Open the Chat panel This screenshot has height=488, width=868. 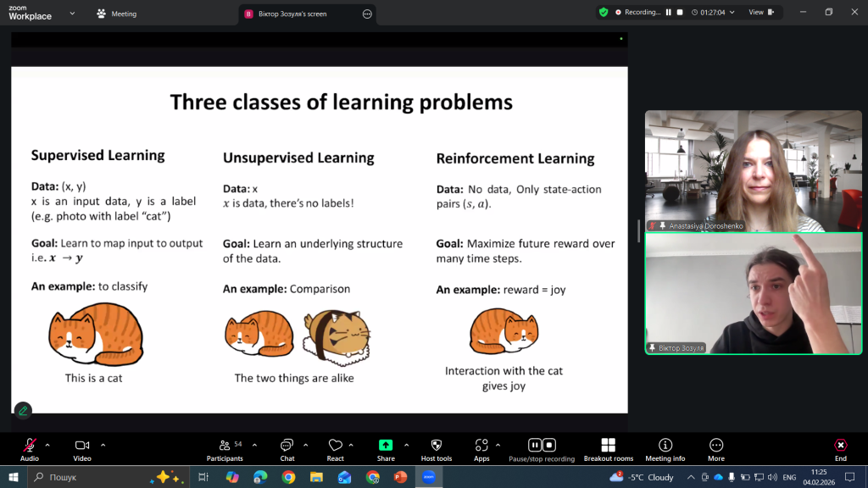(x=287, y=446)
